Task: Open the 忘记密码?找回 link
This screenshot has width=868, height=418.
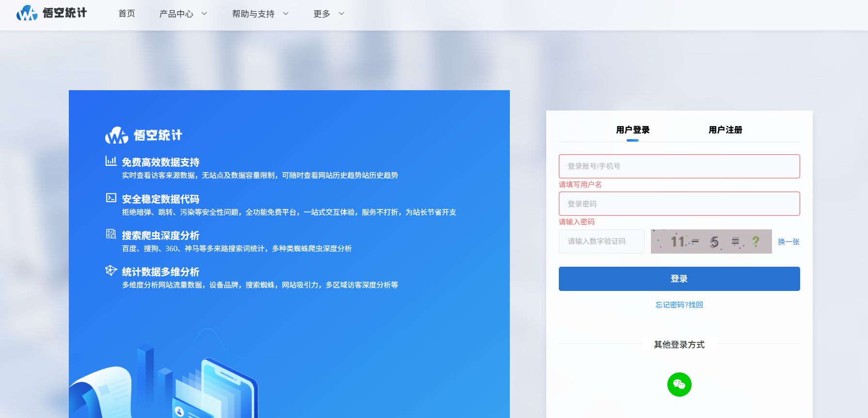Action: pos(679,305)
